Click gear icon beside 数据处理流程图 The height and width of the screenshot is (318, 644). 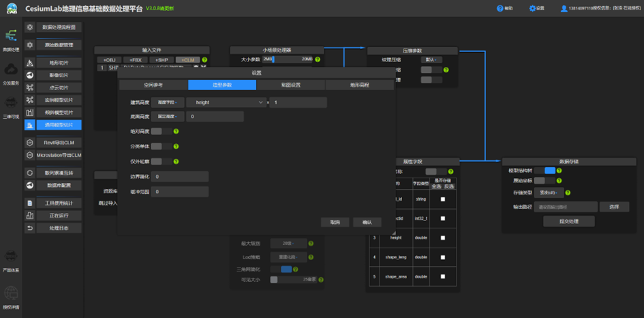click(x=29, y=27)
